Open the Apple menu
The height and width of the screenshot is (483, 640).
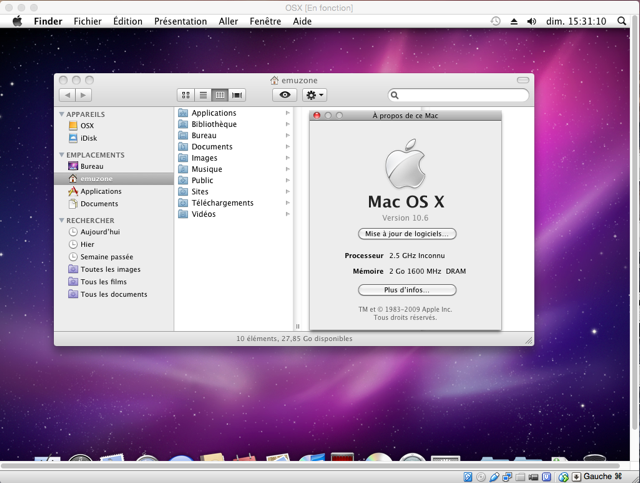(x=17, y=21)
